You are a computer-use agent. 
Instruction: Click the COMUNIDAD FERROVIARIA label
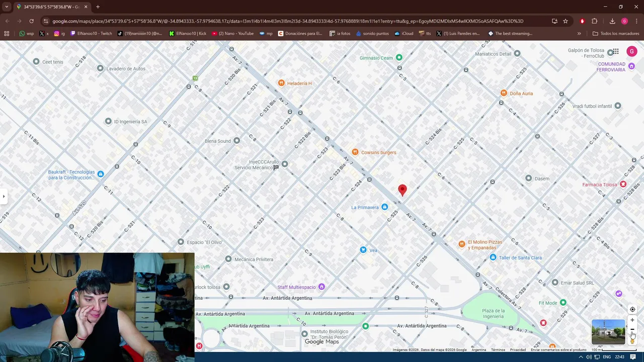[611, 67]
